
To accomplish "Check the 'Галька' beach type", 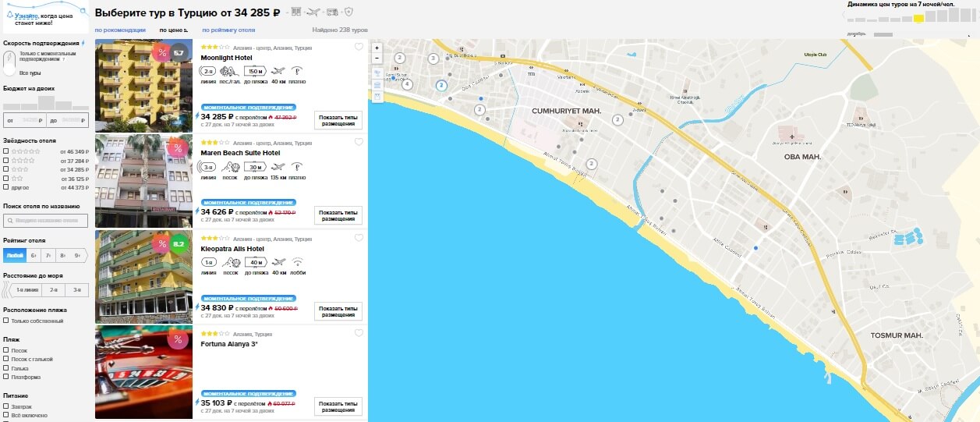I will tap(6, 368).
